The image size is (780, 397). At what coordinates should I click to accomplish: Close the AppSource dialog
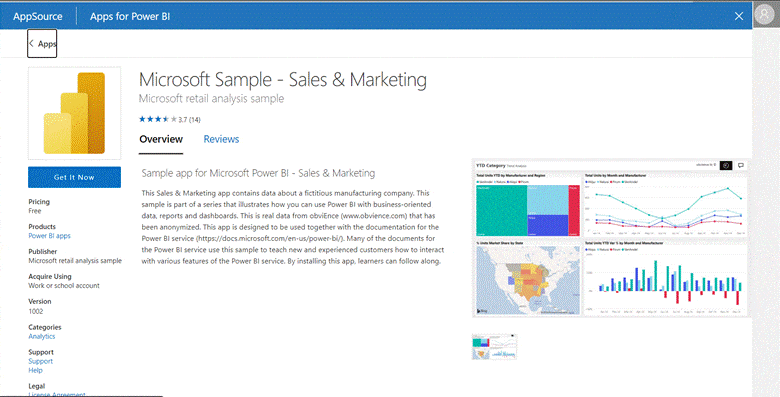739,16
